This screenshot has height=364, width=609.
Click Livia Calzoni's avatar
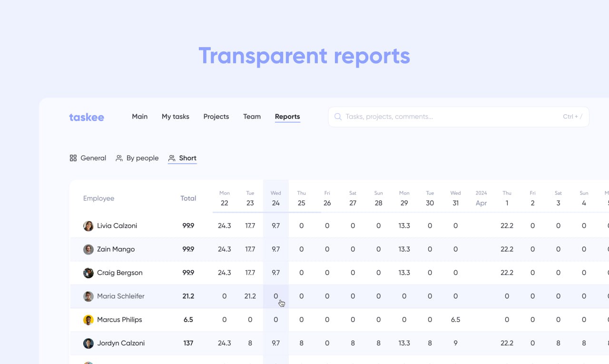pos(88,226)
